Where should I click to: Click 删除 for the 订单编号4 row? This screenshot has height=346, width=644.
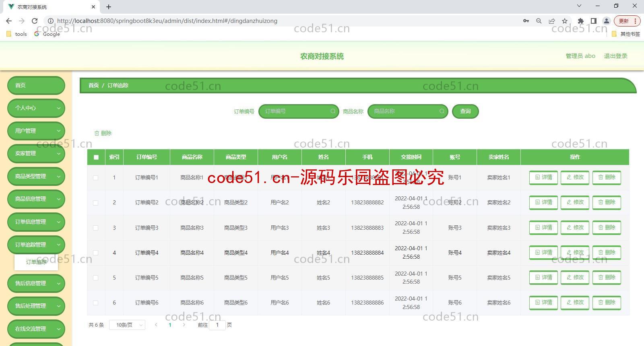point(607,253)
